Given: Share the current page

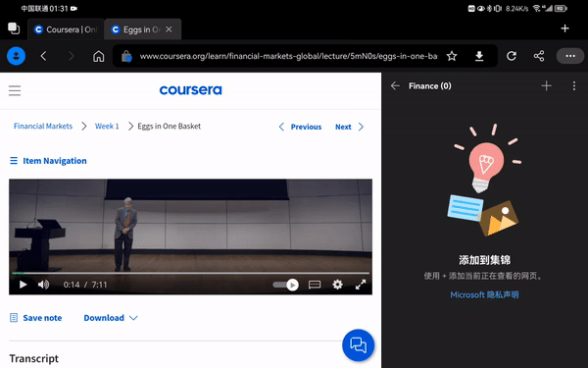Looking at the screenshot, I should tap(539, 56).
